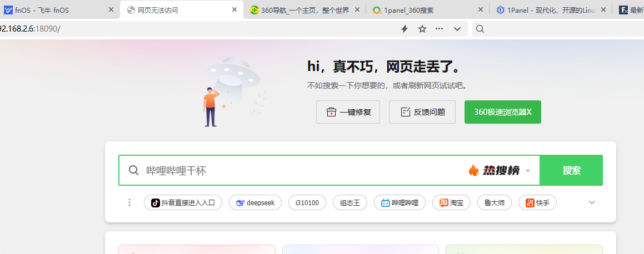
Task: Open the vertical dots menu beside shortcuts
Action: (x=129, y=202)
